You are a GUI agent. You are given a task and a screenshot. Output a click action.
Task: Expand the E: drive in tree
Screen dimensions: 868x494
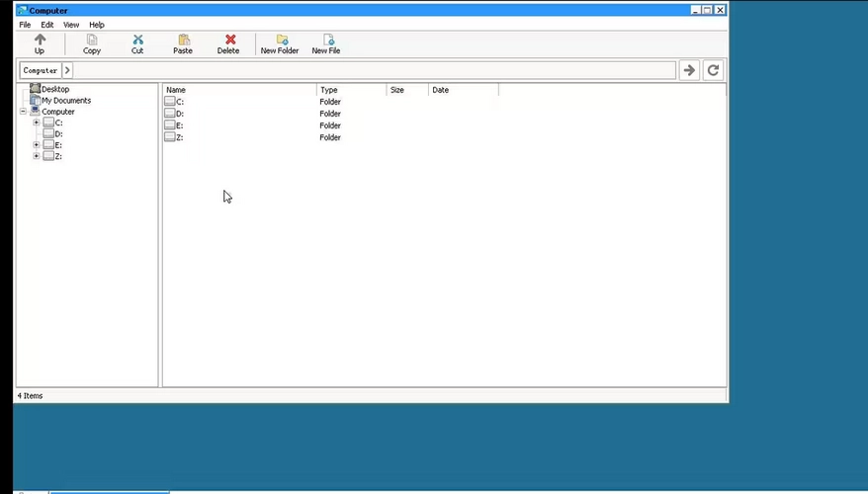37,144
